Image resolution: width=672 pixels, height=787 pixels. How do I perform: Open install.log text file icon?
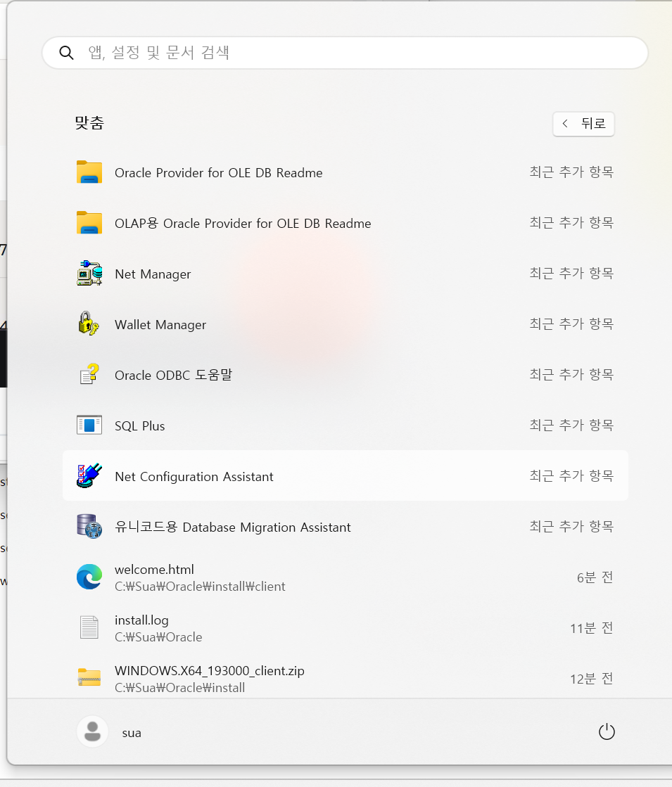point(89,627)
